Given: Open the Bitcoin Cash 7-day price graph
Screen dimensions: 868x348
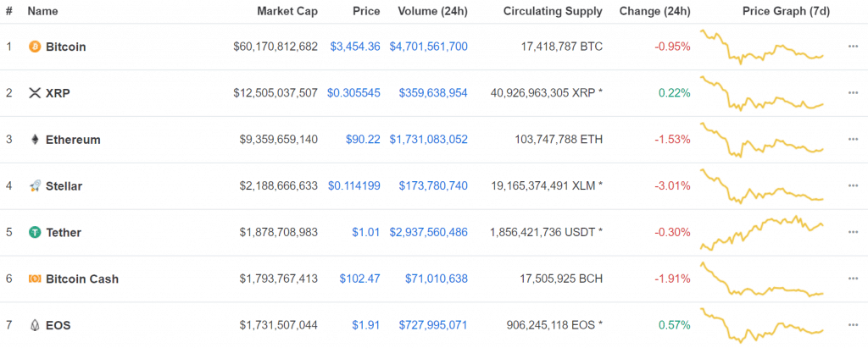Looking at the screenshot, I should [762, 279].
